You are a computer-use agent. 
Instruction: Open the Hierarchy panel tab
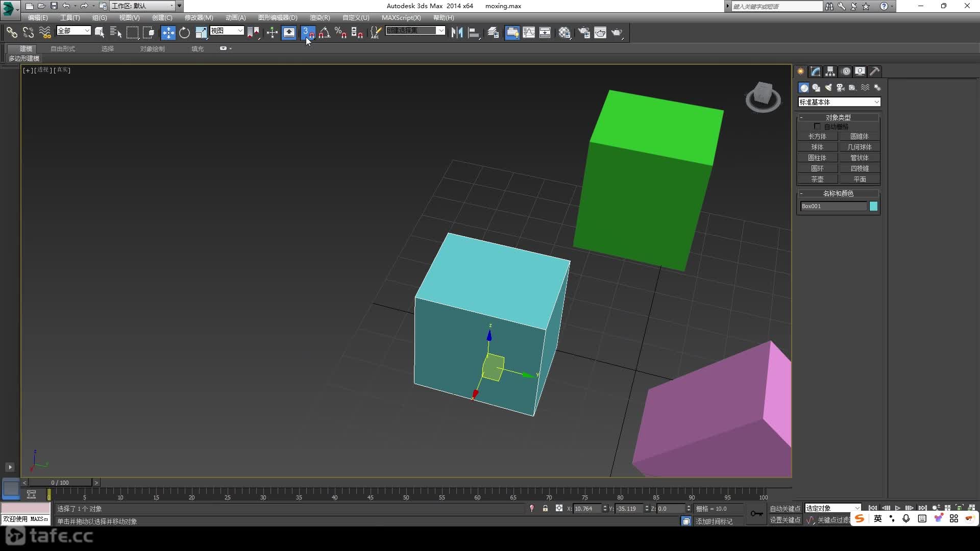point(830,71)
